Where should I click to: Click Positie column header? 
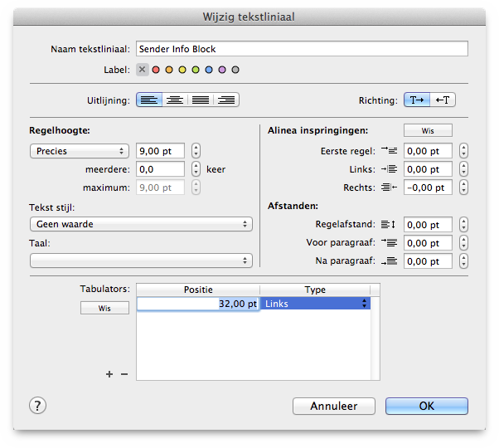(198, 290)
